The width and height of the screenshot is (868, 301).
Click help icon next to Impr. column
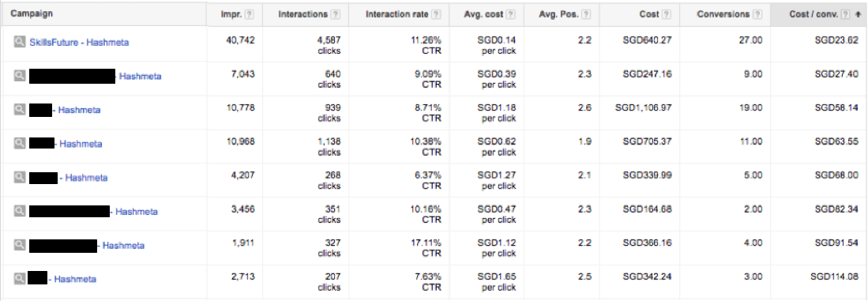pyautogui.click(x=250, y=14)
